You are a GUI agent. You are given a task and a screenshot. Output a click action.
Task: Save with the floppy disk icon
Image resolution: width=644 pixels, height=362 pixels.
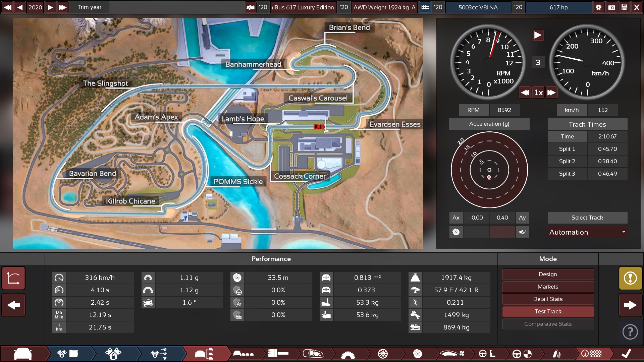click(624, 7)
